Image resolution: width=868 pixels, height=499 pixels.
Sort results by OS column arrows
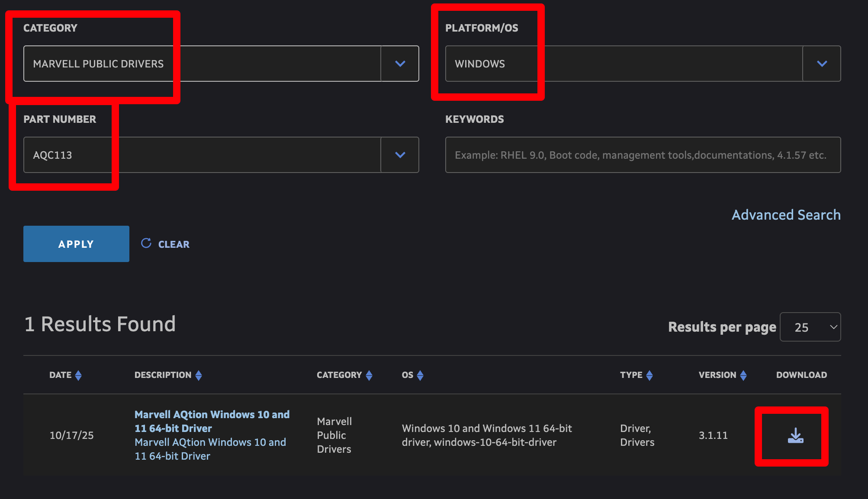(x=420, y=375)
